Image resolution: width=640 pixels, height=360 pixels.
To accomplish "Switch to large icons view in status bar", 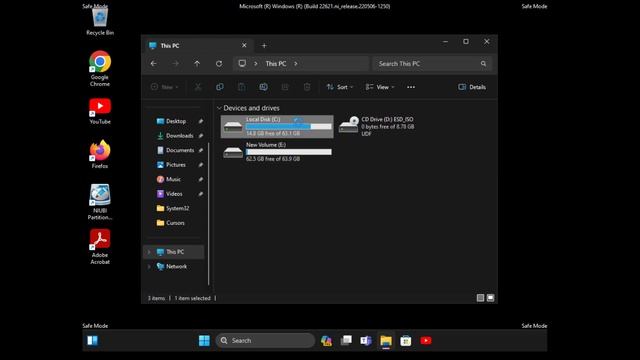I will point(491,298).
